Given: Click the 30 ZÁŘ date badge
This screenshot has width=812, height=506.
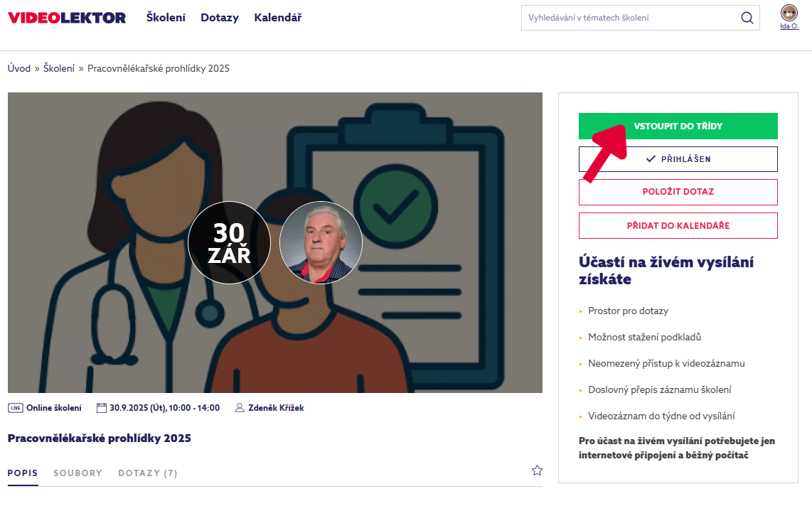Looking at the screenshot, I should (x=229, y=243).
